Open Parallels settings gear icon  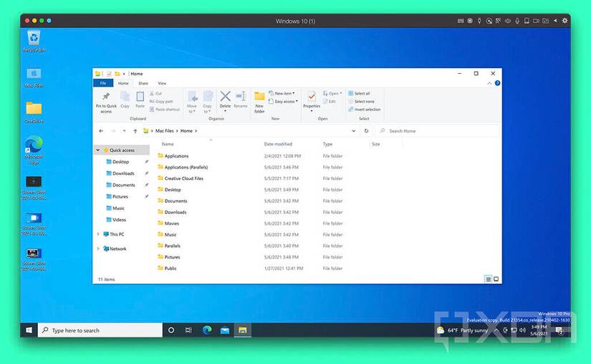coord(564,21)
